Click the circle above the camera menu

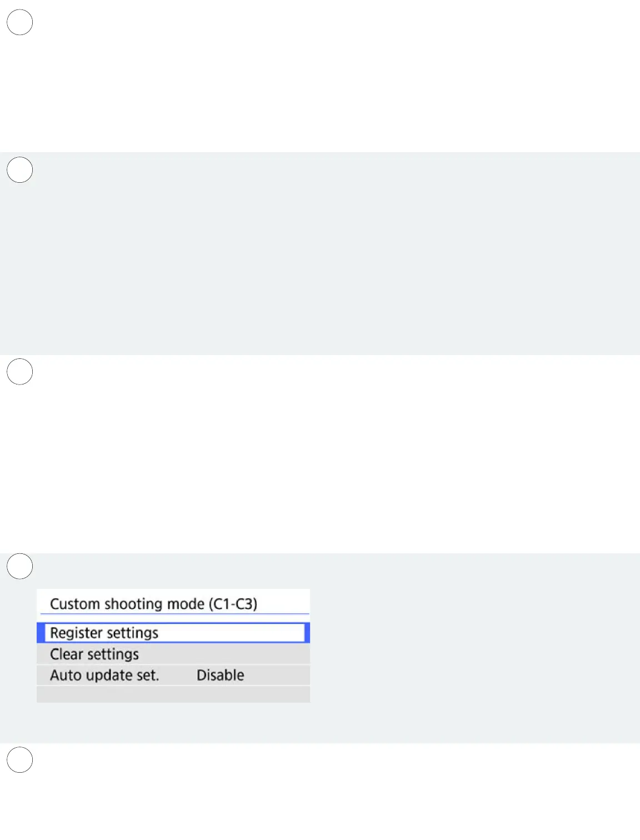[x=19, y=566]
